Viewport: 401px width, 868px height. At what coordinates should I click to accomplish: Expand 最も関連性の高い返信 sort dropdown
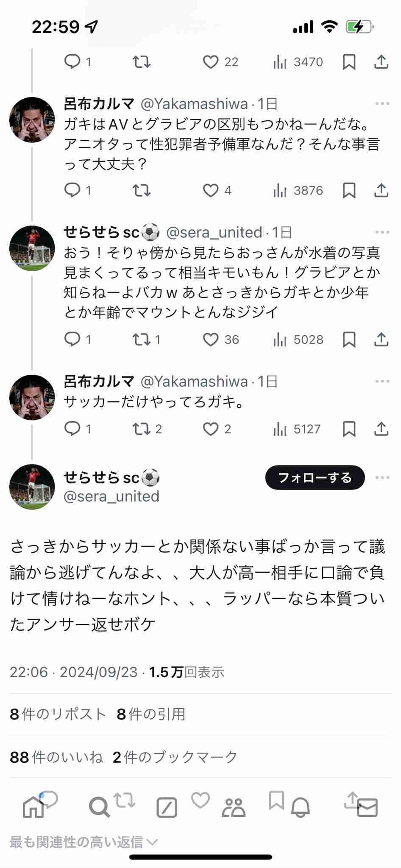[84, 842]
